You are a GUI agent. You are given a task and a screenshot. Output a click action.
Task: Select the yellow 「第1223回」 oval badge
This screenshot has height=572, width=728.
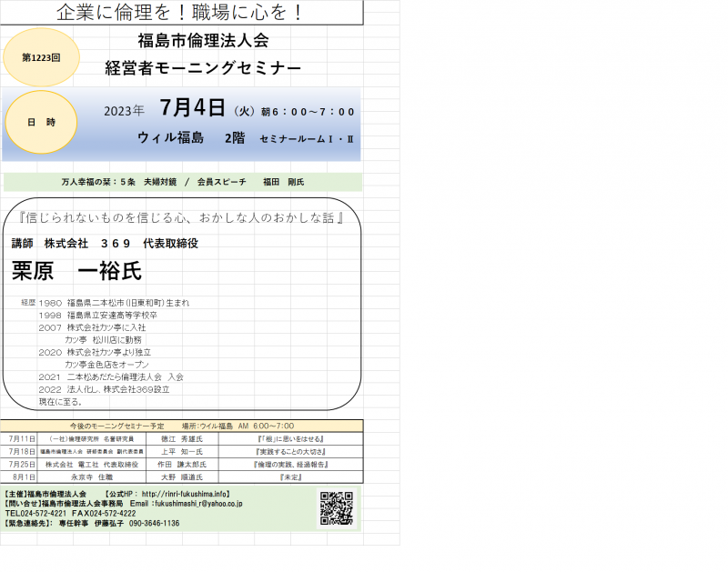[40, 56]
